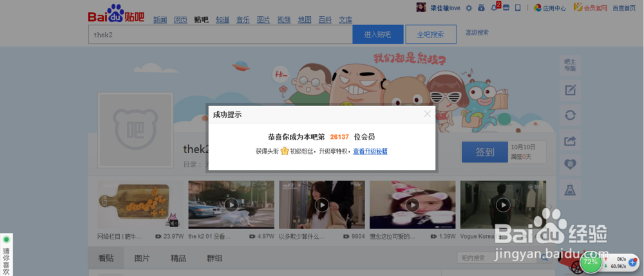This screenshot has width=644, height=276.
Task: Open the 网页 web search link
Action: click(180, 20)
